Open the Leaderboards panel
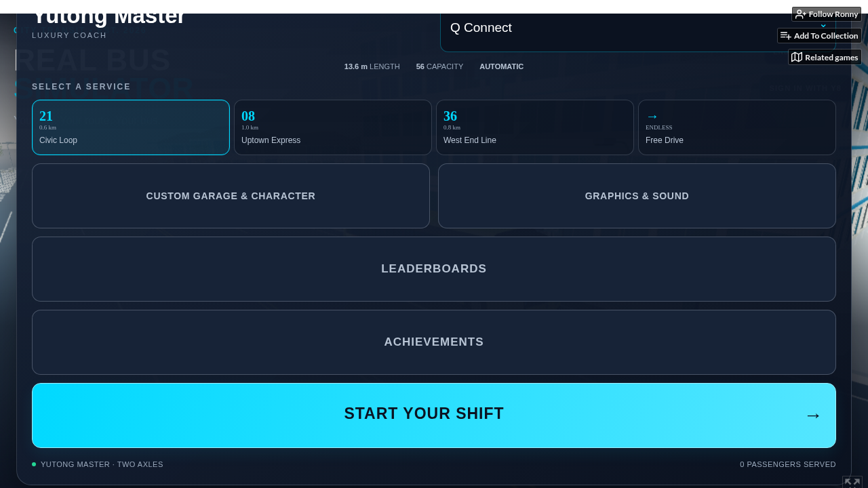The height and width of the screenshot is (488, 868). tap(434, 269)
